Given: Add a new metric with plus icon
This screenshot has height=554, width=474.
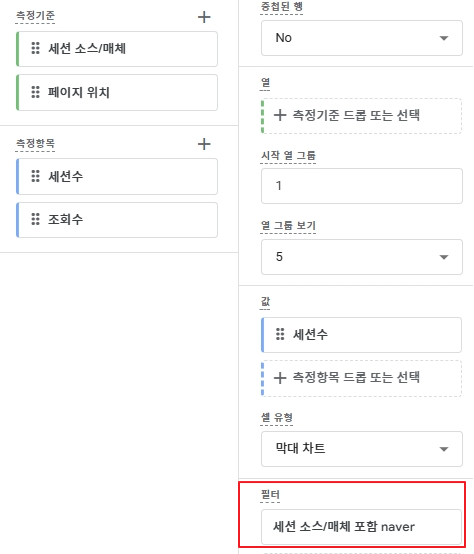Looking at the screenshot, I should pyautogui.click(x=204, y=144).
